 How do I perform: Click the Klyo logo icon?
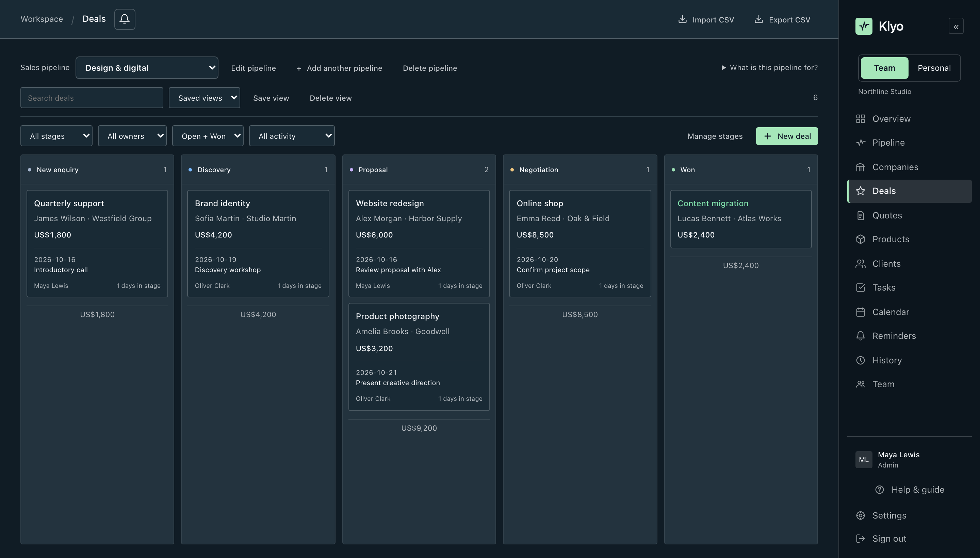tap(864, 26)
